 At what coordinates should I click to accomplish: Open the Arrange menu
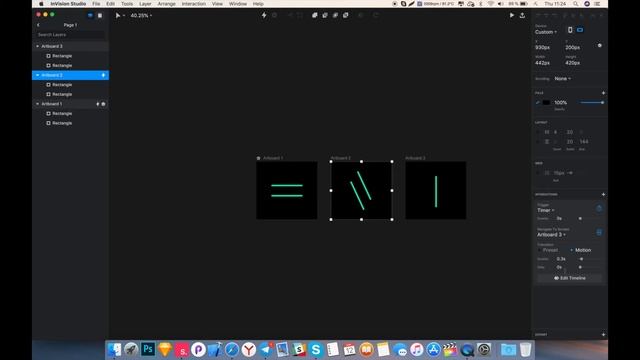pos(167,4)
